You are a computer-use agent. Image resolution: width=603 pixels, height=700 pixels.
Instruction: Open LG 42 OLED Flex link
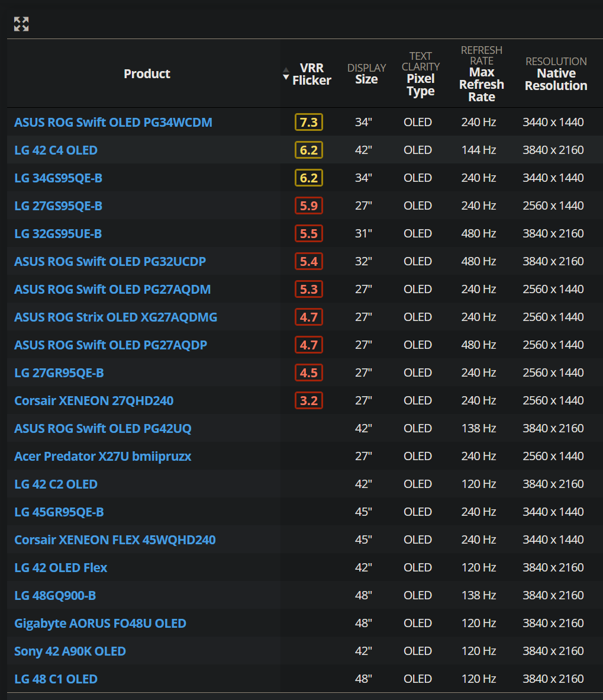[61, 568]
